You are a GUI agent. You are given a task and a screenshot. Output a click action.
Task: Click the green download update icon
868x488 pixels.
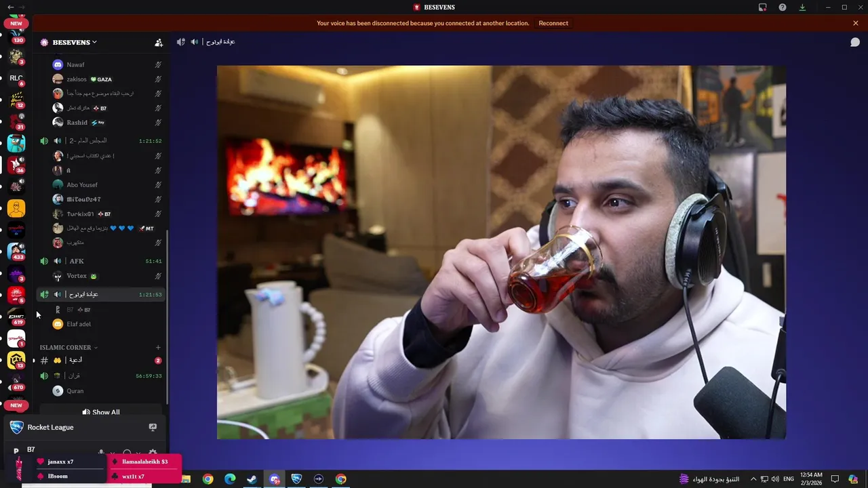pyautogui.click(x=802, y=7)
